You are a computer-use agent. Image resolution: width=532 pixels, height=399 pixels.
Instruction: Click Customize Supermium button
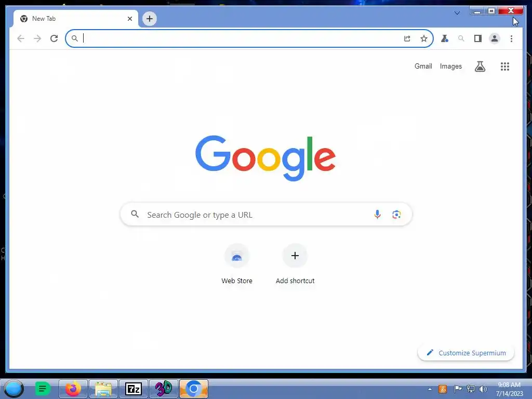coord(466,353)
